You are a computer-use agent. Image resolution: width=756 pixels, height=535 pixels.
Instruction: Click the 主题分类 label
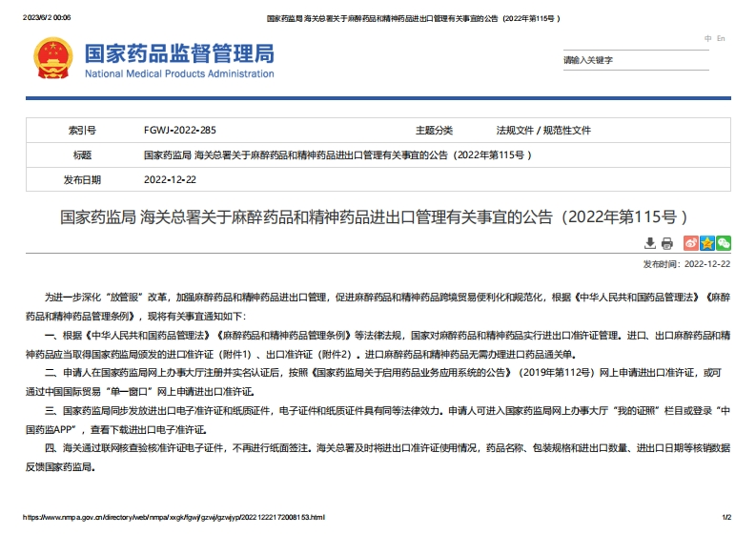coord(434,130)
